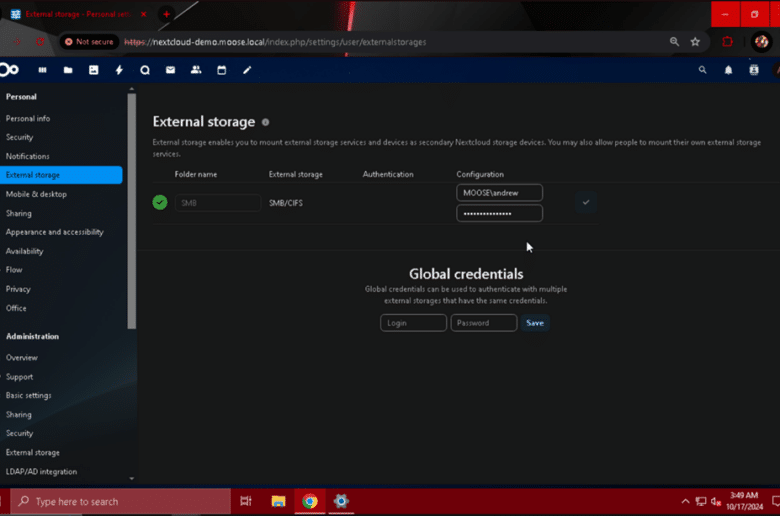This screenshot has width=780, height=516.
Task: Click the Nextcloud unified search icon
Action: tap(702, 70)
